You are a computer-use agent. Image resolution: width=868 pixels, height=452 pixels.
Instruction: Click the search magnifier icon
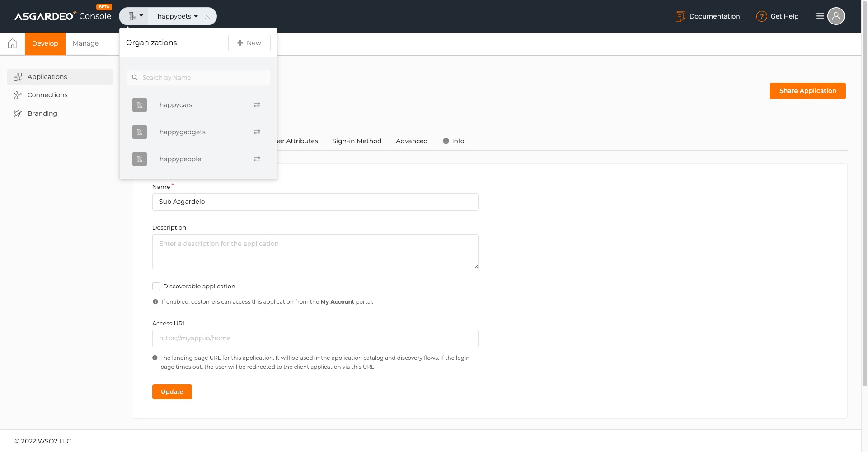pyautogui.click(x=135, y=78)
